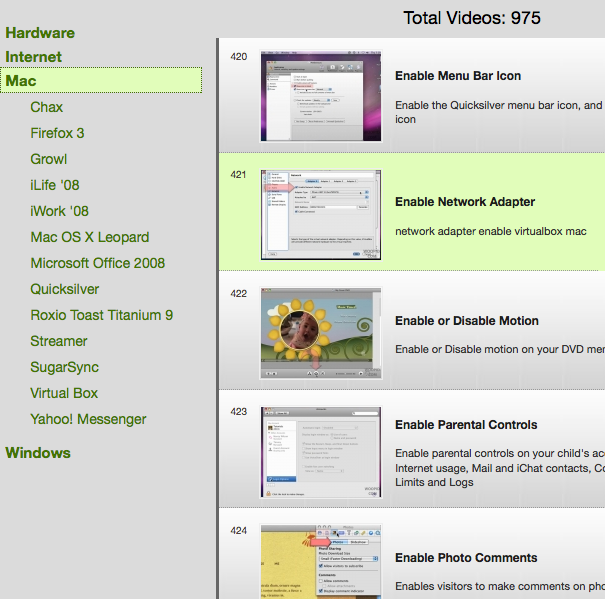Click the Total Videos: 975 heading
This screenshot has width=605, height=599.
click(472, 18)
